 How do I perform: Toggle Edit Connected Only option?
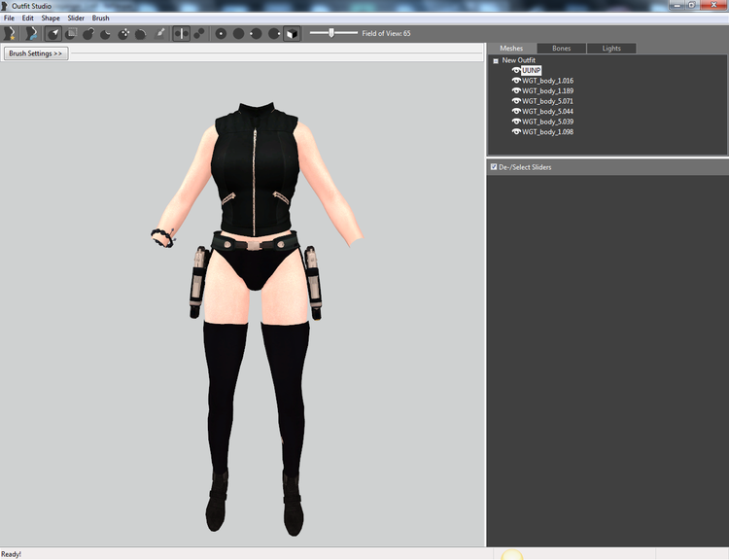[199, 33]
